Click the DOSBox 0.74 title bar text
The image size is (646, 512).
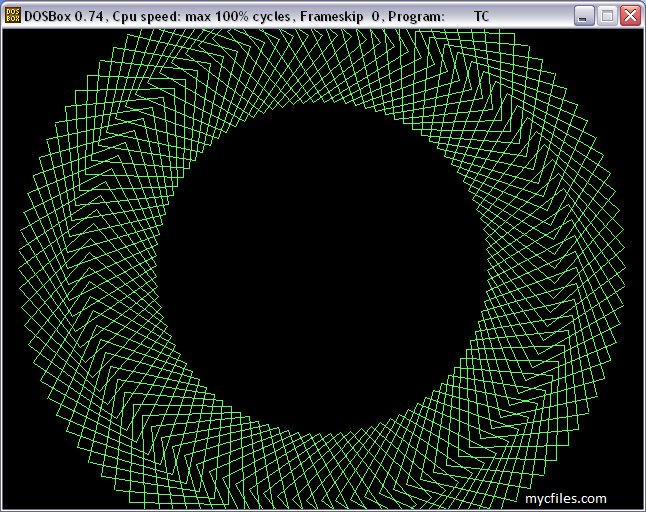(x=256, y=16)
